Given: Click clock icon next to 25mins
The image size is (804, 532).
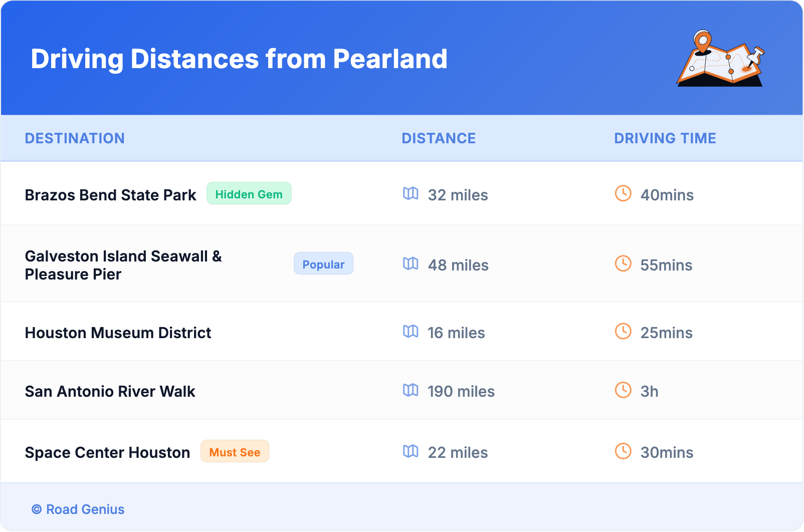Looking at the screenshot, I should pos(623,332).
